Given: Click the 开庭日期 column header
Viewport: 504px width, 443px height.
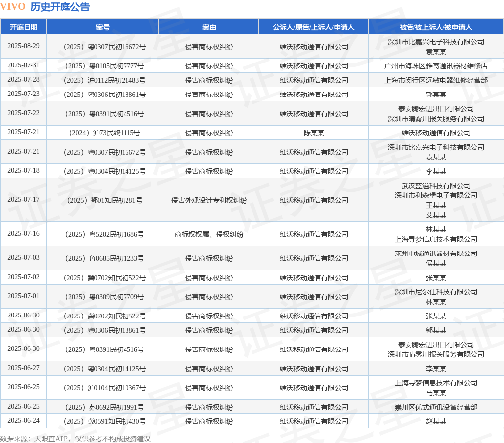Looking at the screenshot, I should (24, 27).
